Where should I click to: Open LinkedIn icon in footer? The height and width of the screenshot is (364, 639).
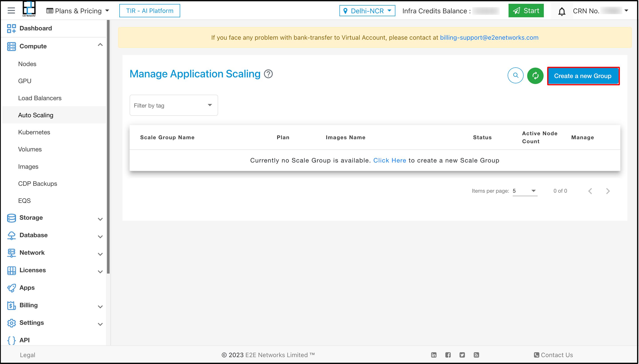(434, 355)
